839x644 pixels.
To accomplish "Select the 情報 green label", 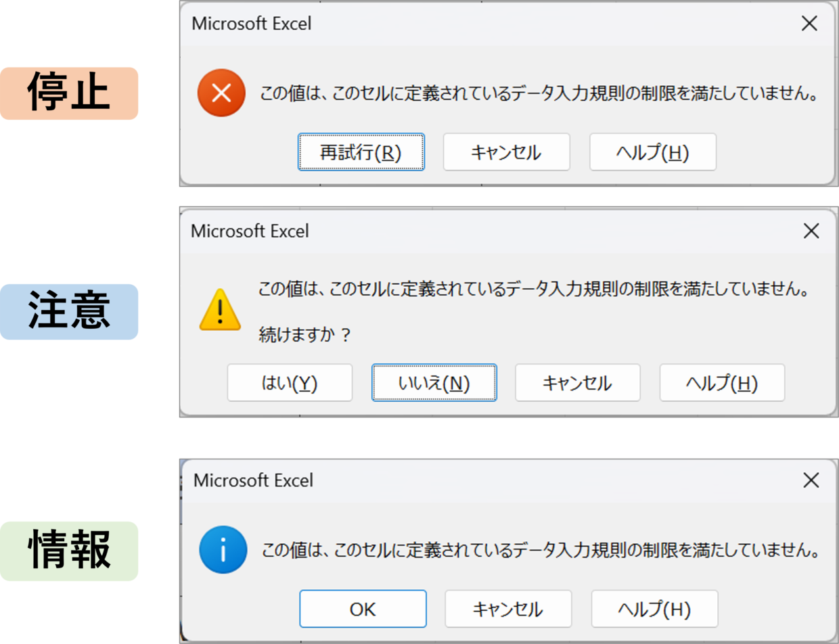I will pyautogui.click(x=69, y=551).
